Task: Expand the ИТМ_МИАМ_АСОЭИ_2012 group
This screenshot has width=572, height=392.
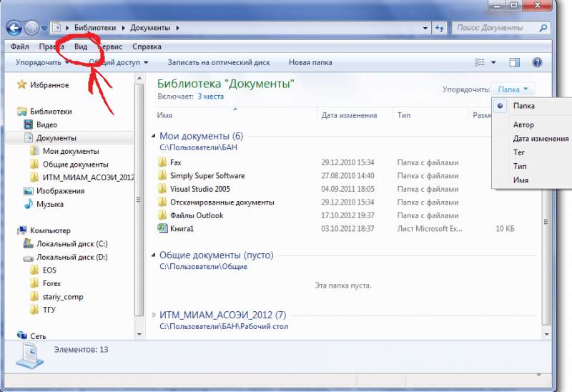Action: pyautogui.click(x=157, y=315)
